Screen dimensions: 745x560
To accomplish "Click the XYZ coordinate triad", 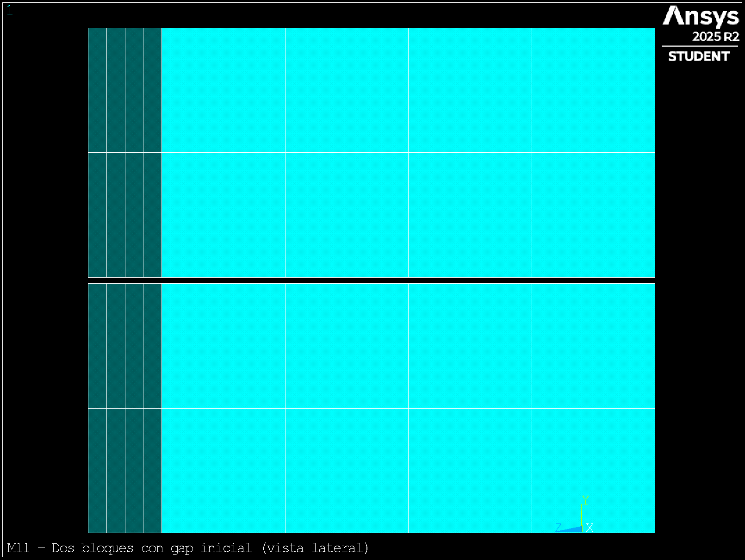I will 574,515.
